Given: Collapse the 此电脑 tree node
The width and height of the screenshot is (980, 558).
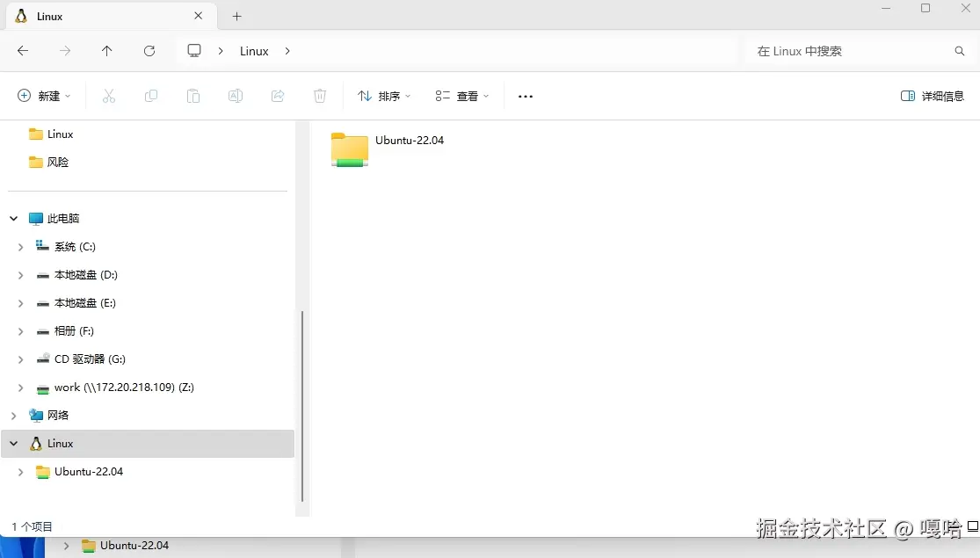Looking at the screenshot, I should [x=14, y=218].
